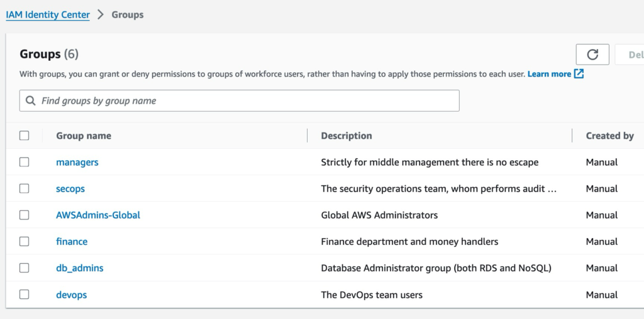Enable the db_admins row checkbox
Image resolution: width=644 pixels, height=319 pixels.
[25, 268]
